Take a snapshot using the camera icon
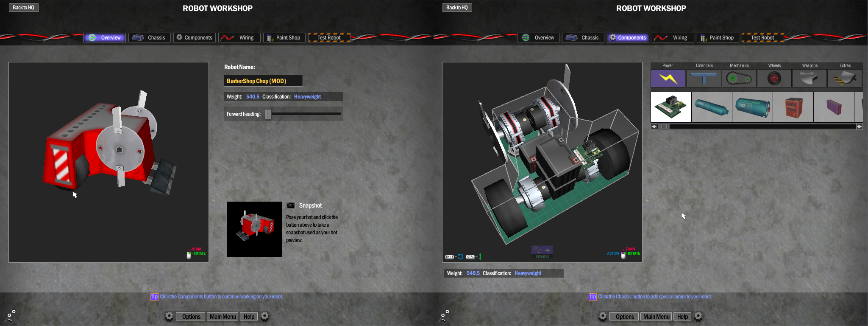Image resolution: width=868 pixels, height=326 pixels. point(291,205)
